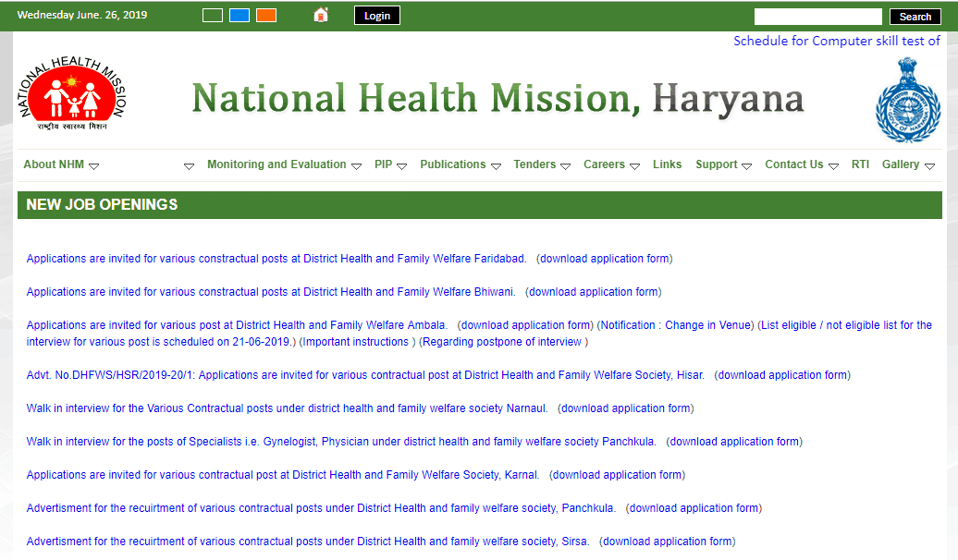Open the Links menu item
This screenshot has height=560, width=958.
[667, 164]
